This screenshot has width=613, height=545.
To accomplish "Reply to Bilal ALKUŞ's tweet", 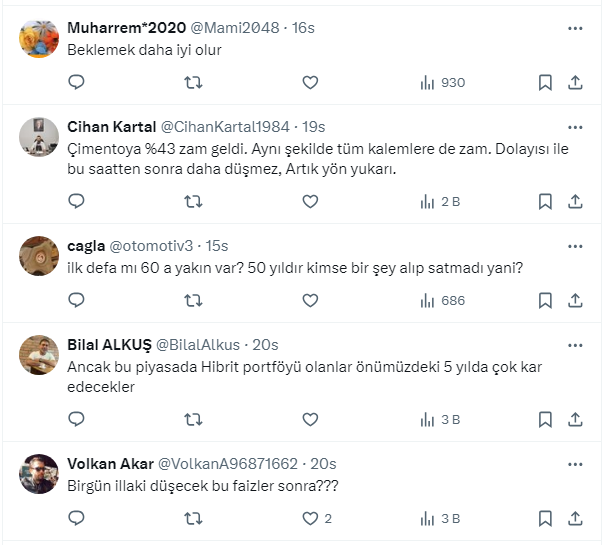I will [76, 419].
